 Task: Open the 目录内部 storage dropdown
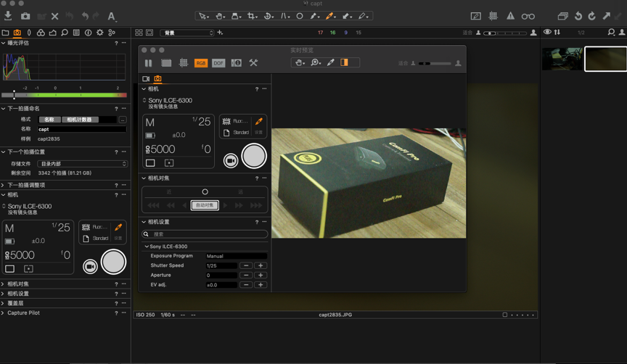(x=83, y=164)
